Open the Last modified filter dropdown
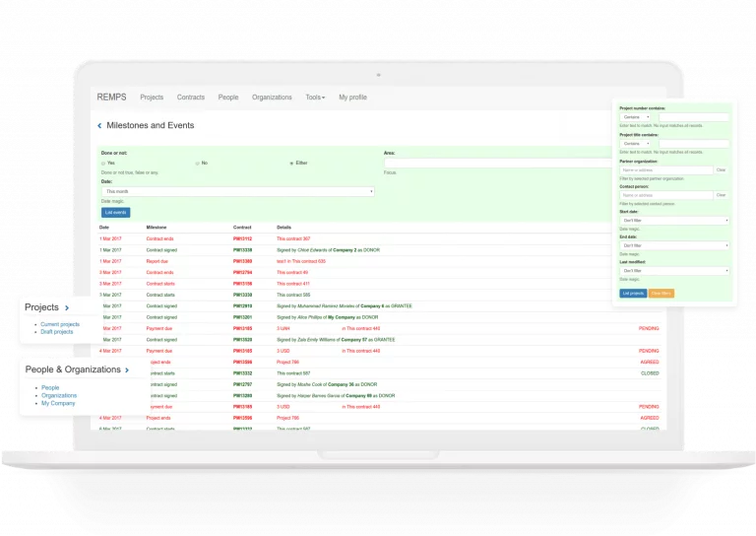The height and width of the screenshot is (536, 756). point(674,271)
